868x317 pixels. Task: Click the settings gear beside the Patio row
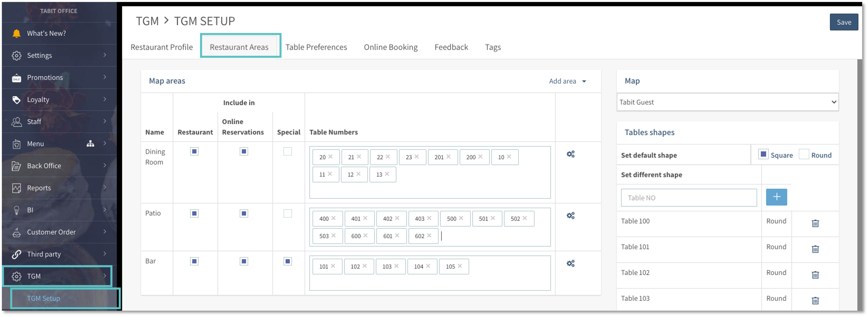pos(570,215)
